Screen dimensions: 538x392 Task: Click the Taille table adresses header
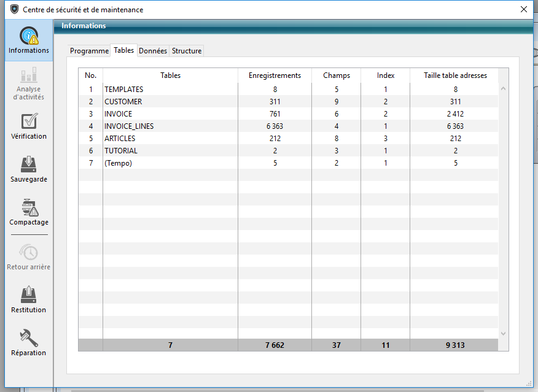click(455, 75)
